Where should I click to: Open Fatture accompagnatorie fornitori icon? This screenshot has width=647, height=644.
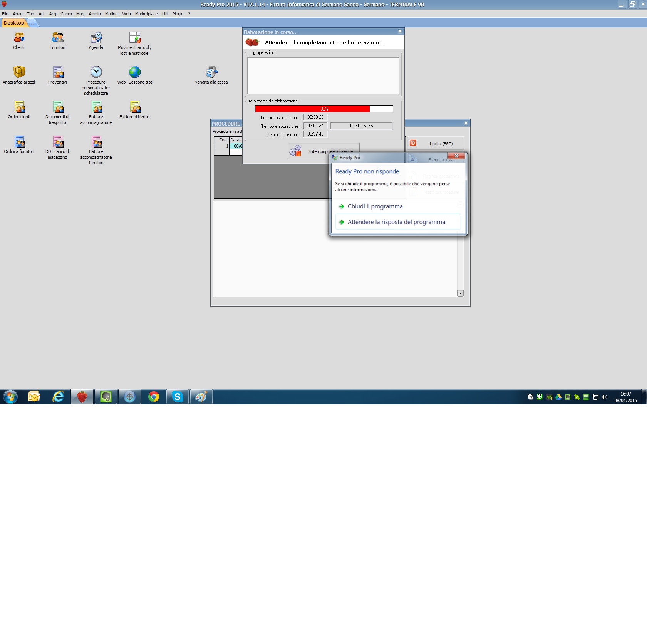tap(96, 150)
